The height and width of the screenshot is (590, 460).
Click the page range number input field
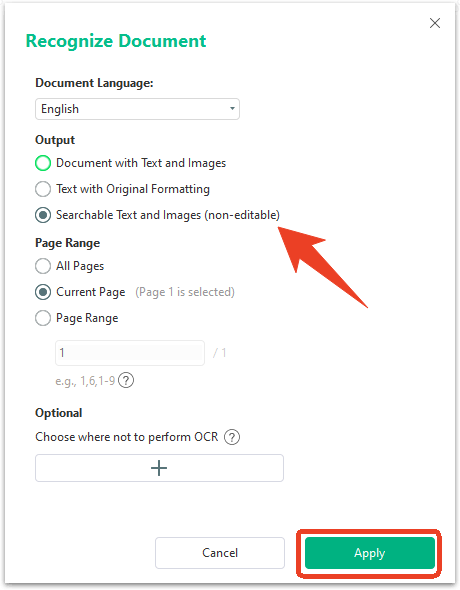[x=130, y=353]
